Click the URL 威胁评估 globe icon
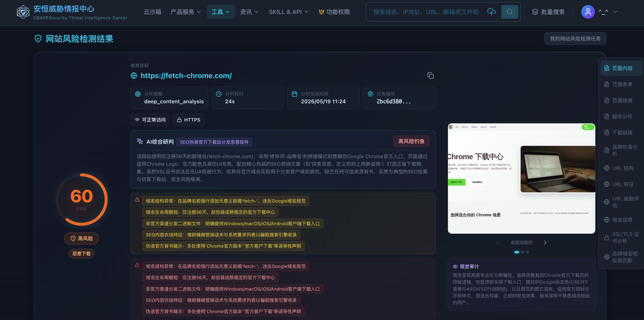 [x=607, y=202]
